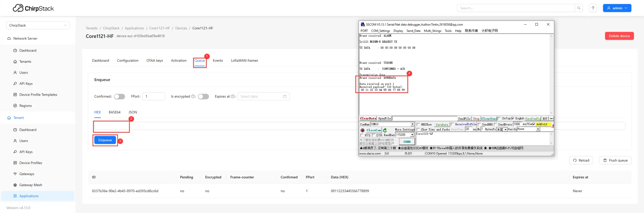
Task: Click the SSCOM output vertical scrollbar
Action: click(551, 74)
